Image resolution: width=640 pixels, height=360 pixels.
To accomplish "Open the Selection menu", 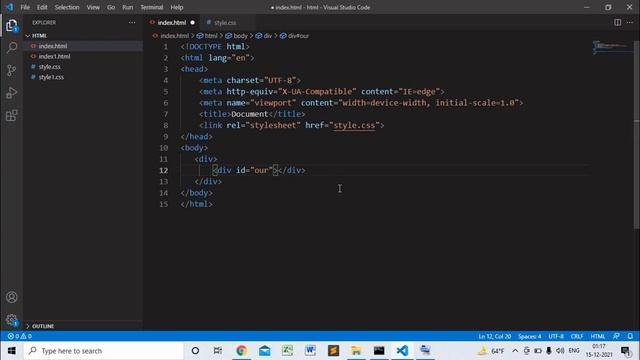I will click(67, 7).
